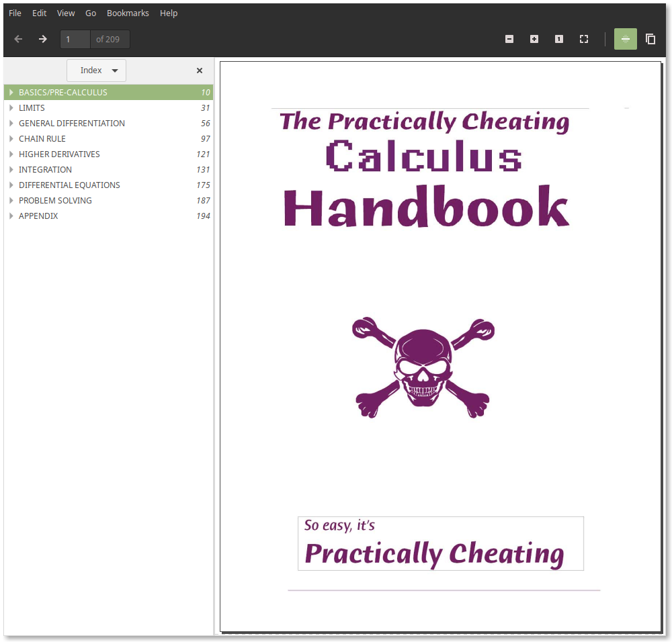Click the zoom in plus icon

pyautogui.click(x=534, y=39)
